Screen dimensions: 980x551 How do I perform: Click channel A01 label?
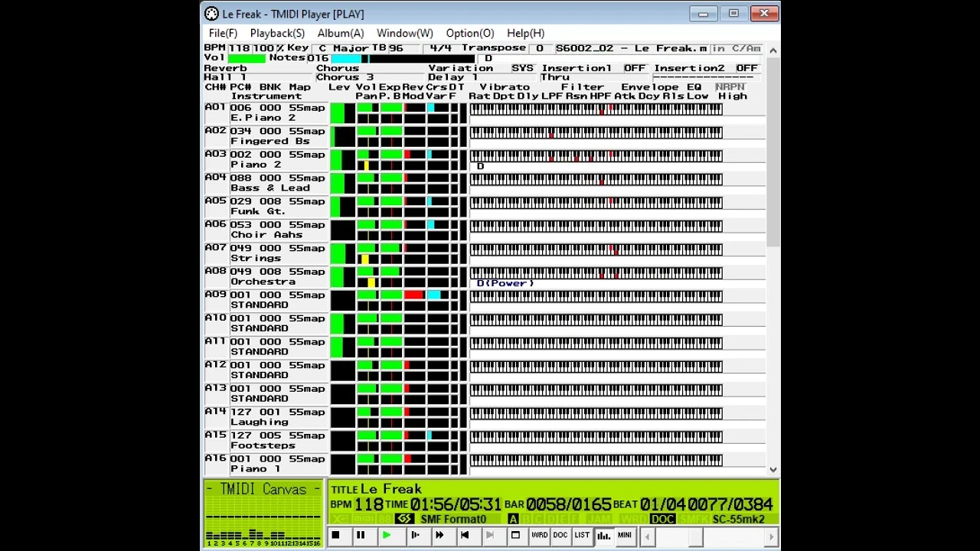pos(215,107)
